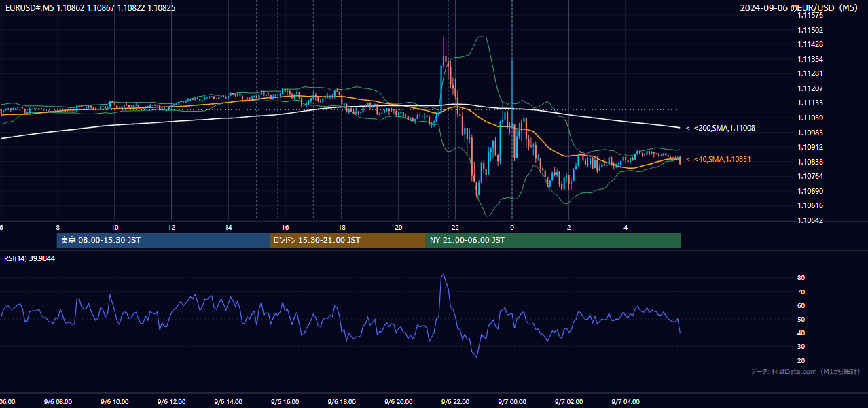Click RSI scale value 30
Screen dimensions: 868x408
click(801, 346)
